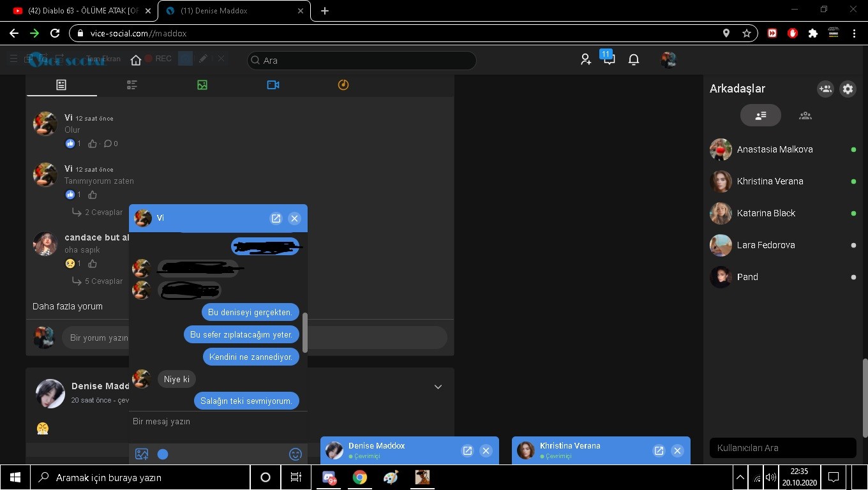The height and width of the screenshot is (490, 868).
Task: Switch to the photos tab on profile
Action: [202, 85]
